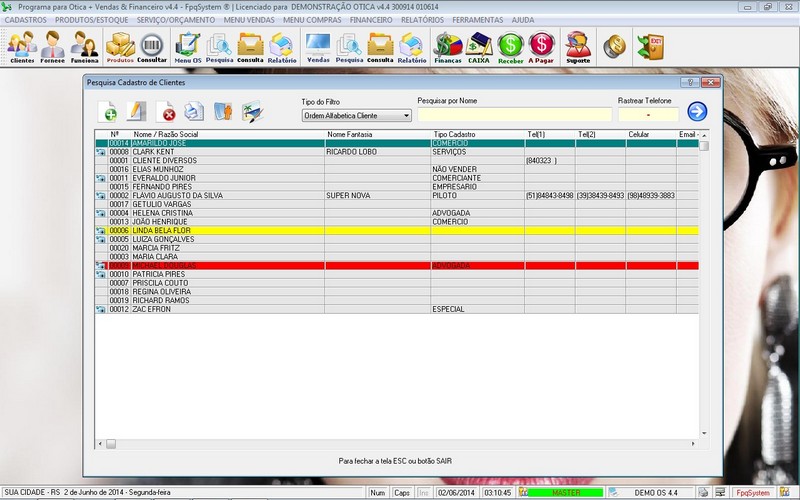This screenshot has height=500, width=800.
Task: Open the AJUDA menu
Action: (523, 20)
